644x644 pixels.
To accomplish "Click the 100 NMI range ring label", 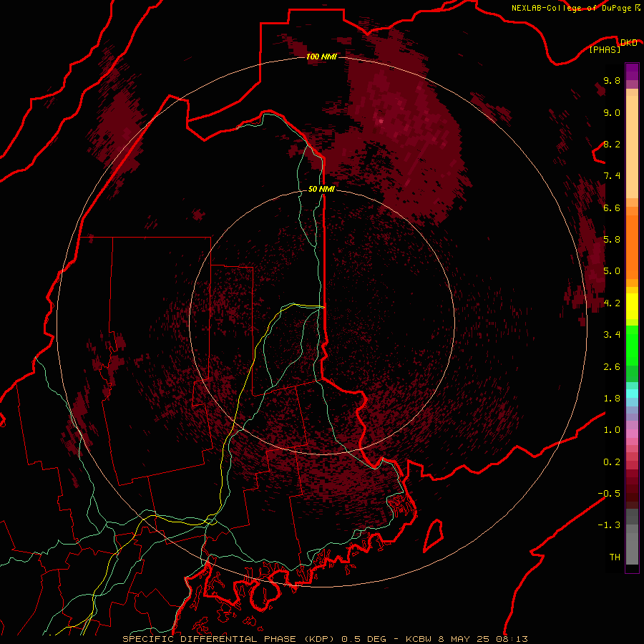I will pos(321,57).
